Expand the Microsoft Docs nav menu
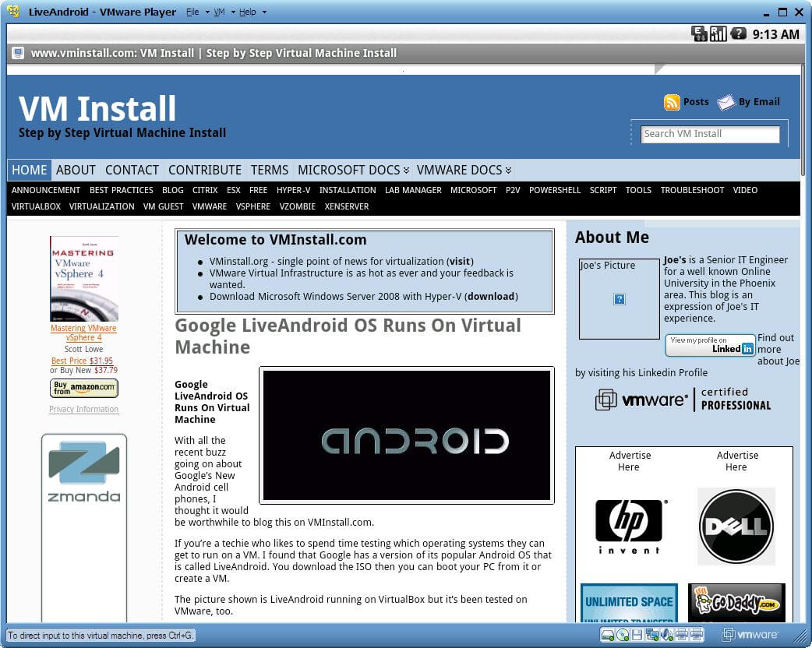Screen dimensions: 812x648 [x=407, y=171]
